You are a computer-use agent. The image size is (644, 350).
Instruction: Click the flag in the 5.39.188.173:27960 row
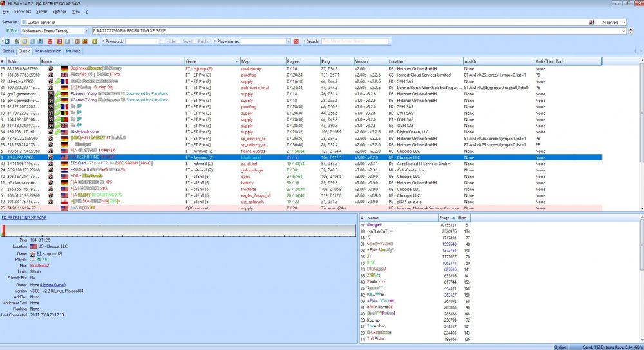click(x=64, y=170)
